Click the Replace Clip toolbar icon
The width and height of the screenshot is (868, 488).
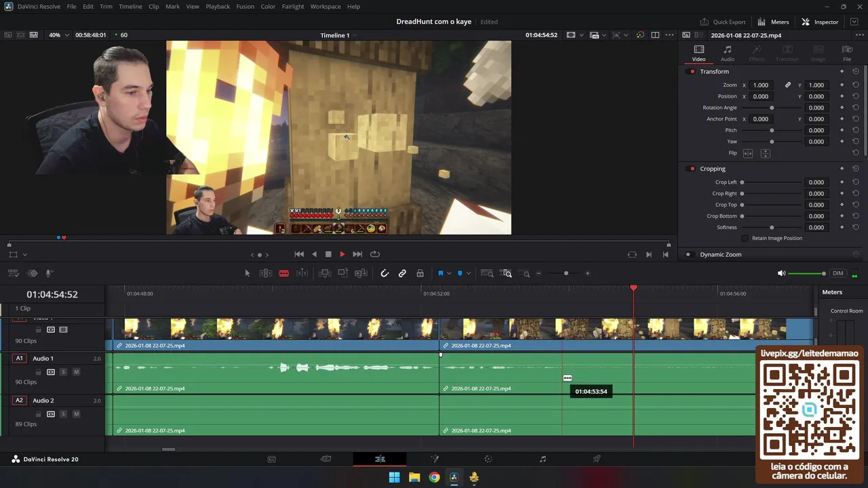(361, 273)
